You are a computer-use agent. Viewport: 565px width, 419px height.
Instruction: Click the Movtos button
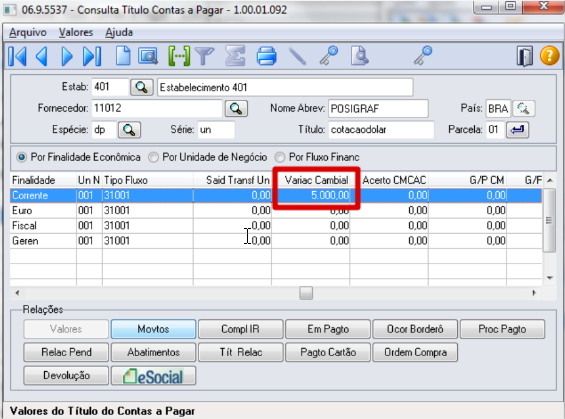click(154, 329)
